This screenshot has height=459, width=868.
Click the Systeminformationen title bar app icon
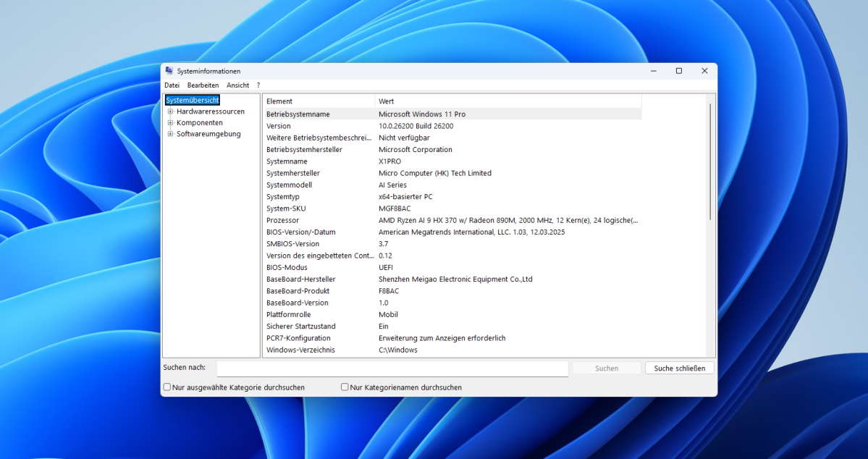[x=169, y=71]
